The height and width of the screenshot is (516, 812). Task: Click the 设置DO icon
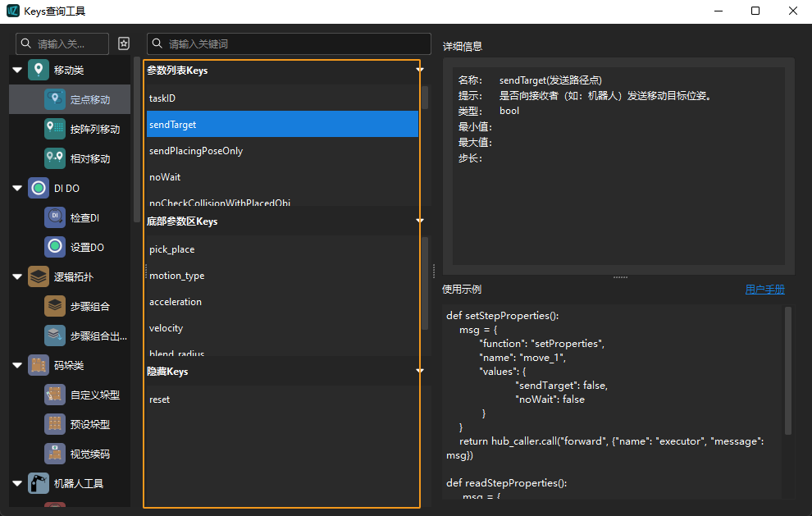[x=55, y=247]
